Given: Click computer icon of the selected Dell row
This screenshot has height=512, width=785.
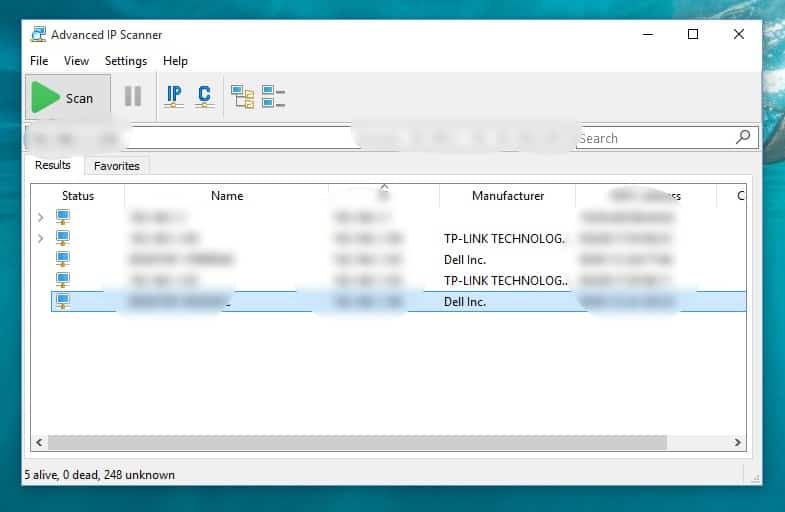Looking at the screenshot, I should [x=63, y=301].
